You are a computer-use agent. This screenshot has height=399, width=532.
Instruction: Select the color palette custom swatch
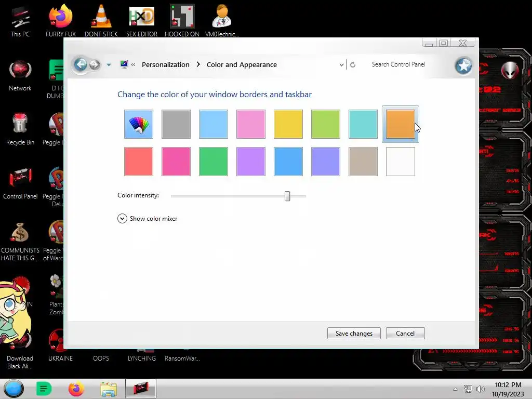coord(138,124)
